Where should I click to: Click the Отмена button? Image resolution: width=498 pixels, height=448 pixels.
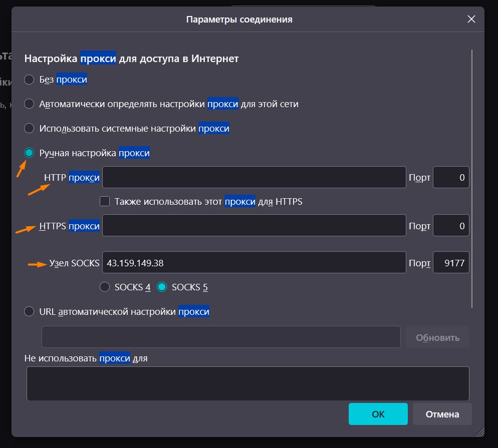point(442,414)
